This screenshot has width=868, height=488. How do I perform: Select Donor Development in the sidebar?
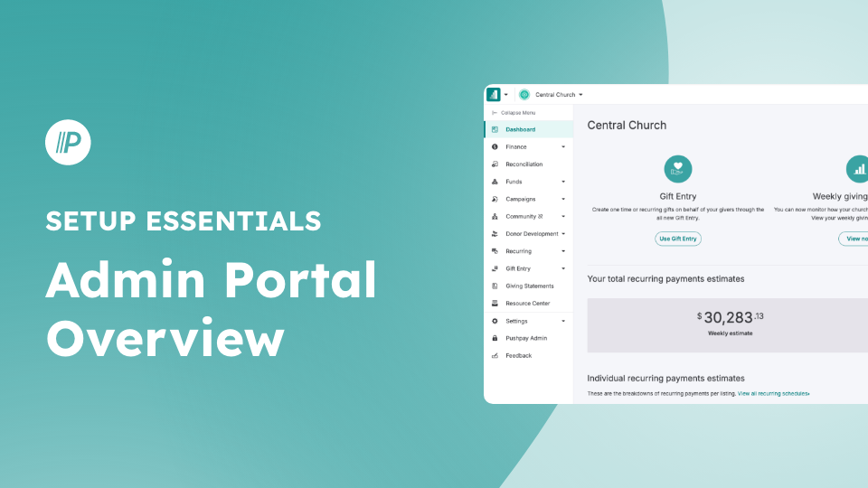[531, 234]
